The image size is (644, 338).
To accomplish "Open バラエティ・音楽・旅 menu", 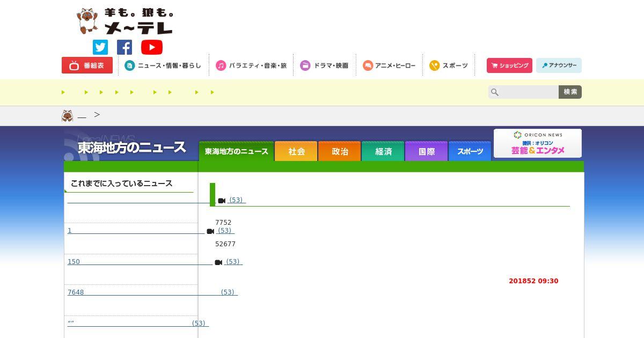I will tap(251, 65).
